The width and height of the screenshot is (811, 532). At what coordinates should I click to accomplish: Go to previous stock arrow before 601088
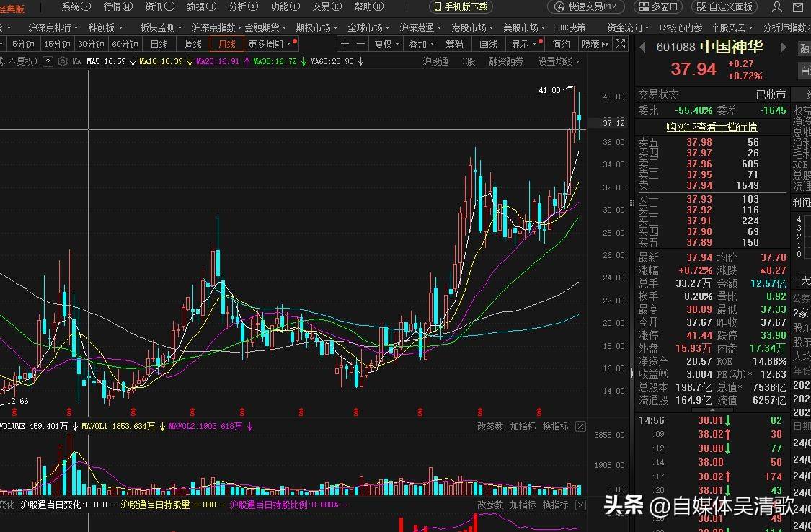click(642, 48)
